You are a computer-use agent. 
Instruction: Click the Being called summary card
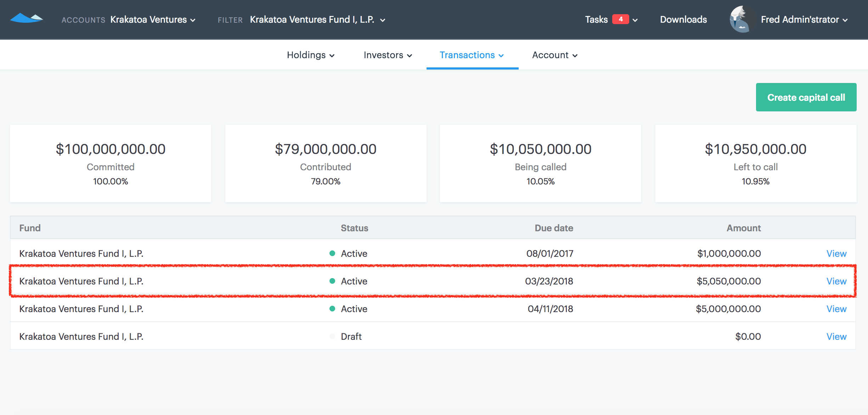pyautogui.click(x=540, y=164)
